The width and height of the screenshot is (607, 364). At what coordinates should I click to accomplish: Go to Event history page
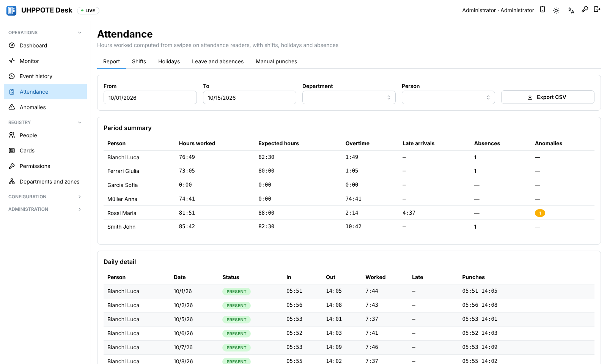click(x=45, y=76)
